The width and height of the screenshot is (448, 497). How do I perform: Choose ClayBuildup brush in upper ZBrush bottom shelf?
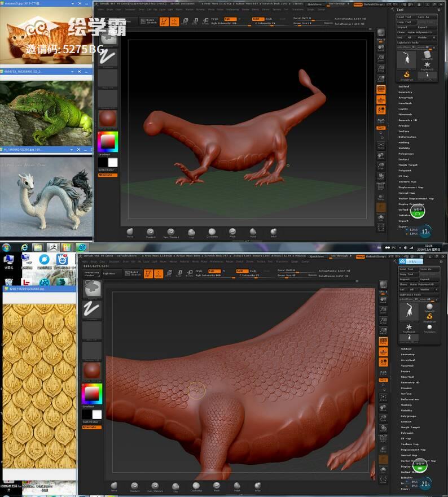tap(212, 233)
